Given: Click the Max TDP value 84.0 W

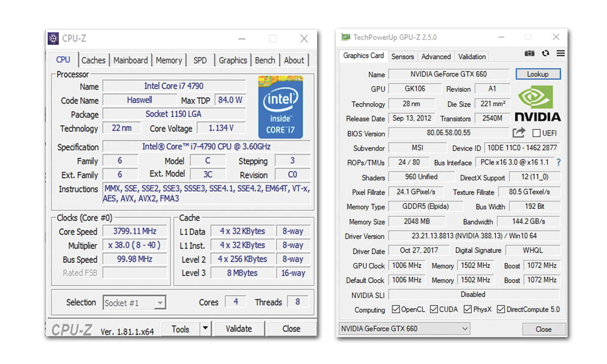Looking at the screenshot, I should tap(230, 100).
